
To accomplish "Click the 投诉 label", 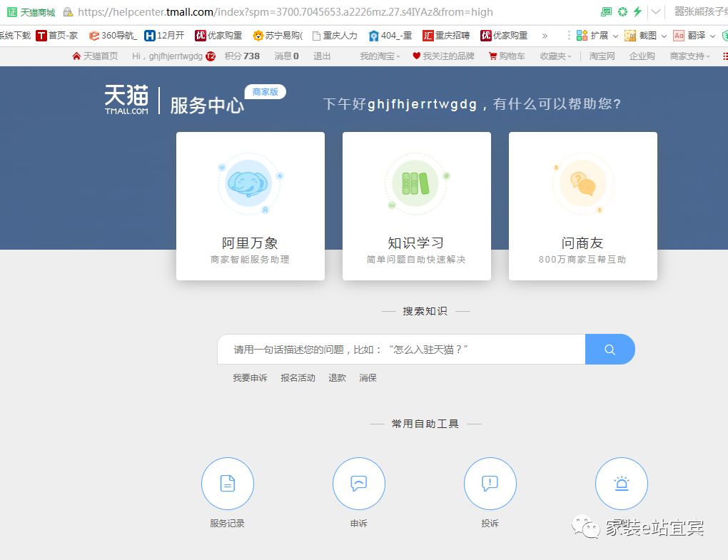I will 490,524.
